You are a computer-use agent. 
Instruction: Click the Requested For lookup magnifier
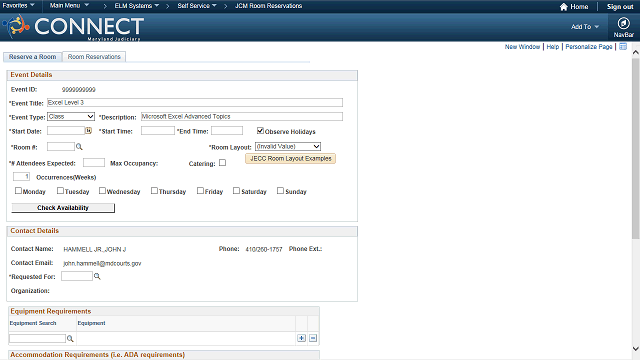97,276
